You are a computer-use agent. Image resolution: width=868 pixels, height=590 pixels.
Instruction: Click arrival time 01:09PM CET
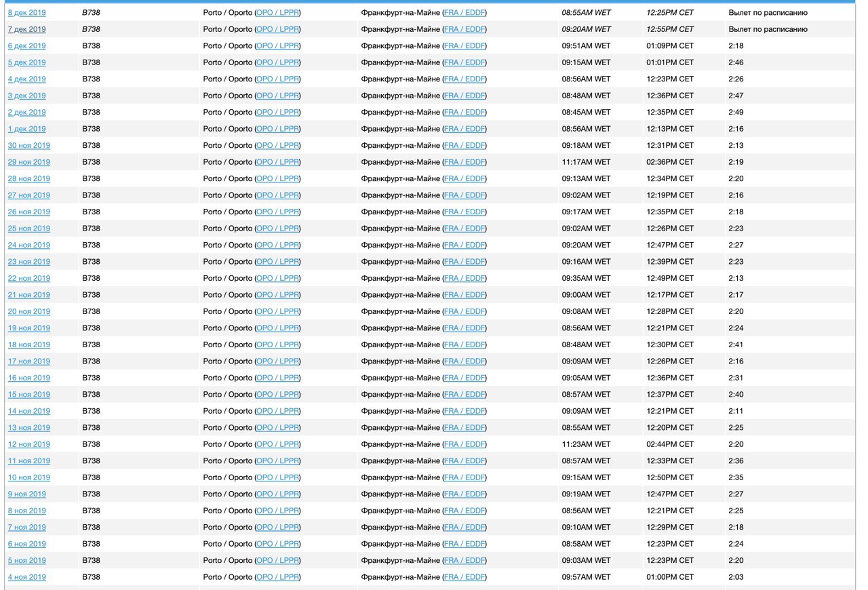pyautogui.click(x=670, y=46)
